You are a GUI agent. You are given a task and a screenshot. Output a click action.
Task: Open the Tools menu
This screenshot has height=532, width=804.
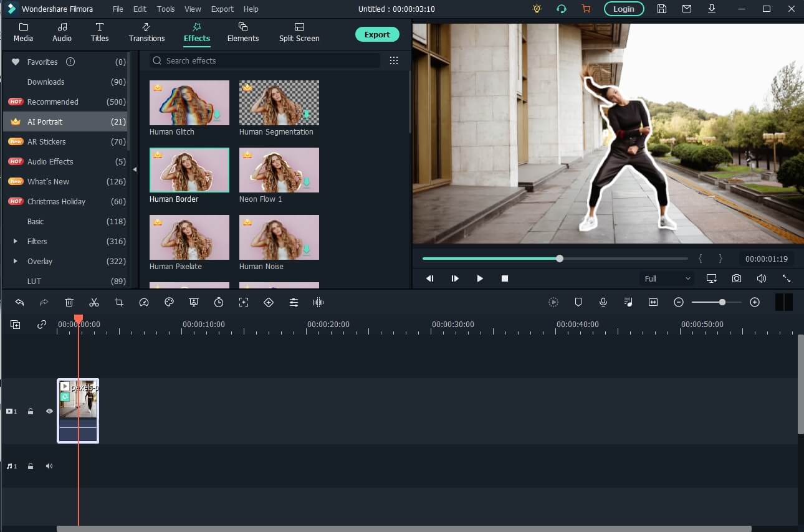click(166, 9)
